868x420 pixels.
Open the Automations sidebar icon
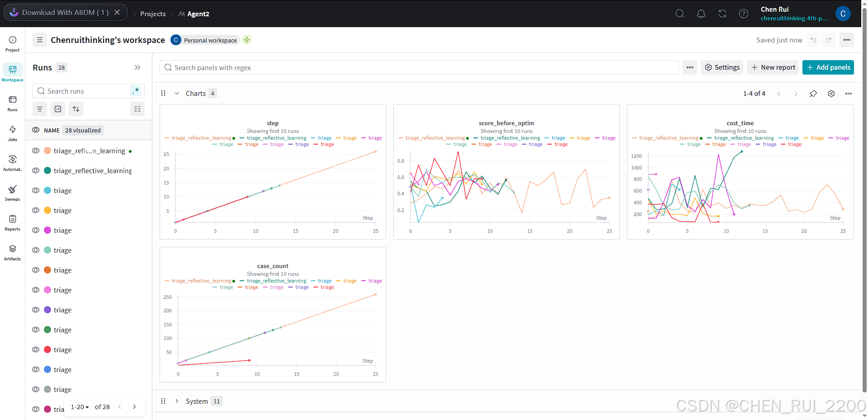[x=13, y=163]
